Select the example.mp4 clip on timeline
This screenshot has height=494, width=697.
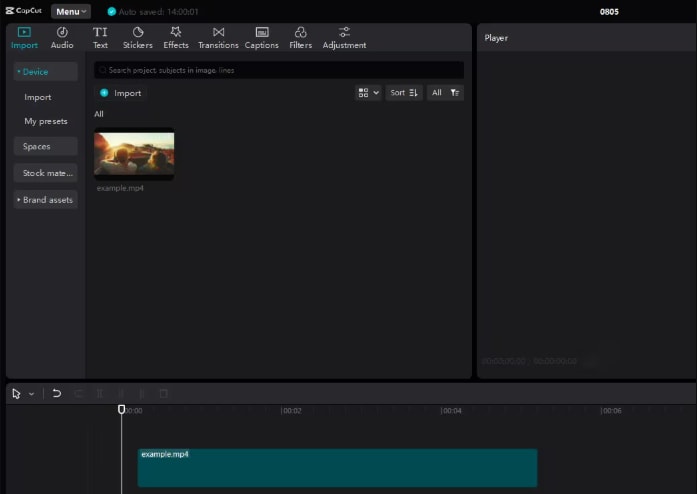(x=337, y=468)
